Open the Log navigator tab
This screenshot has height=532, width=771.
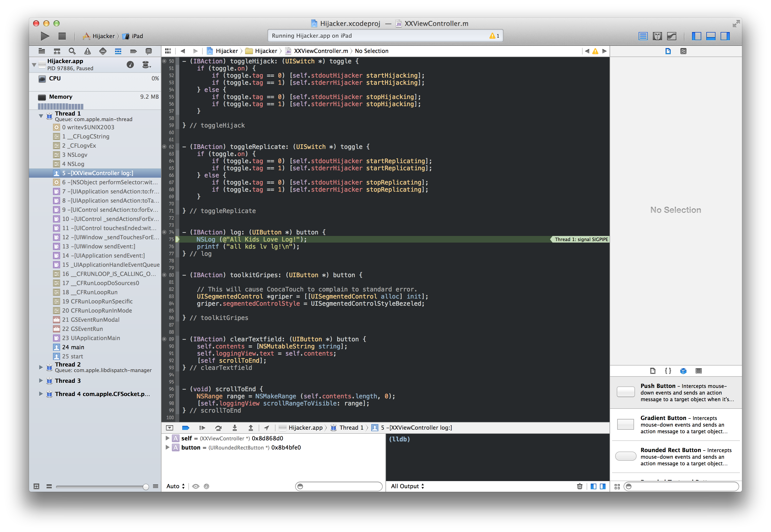coord(149,51)
